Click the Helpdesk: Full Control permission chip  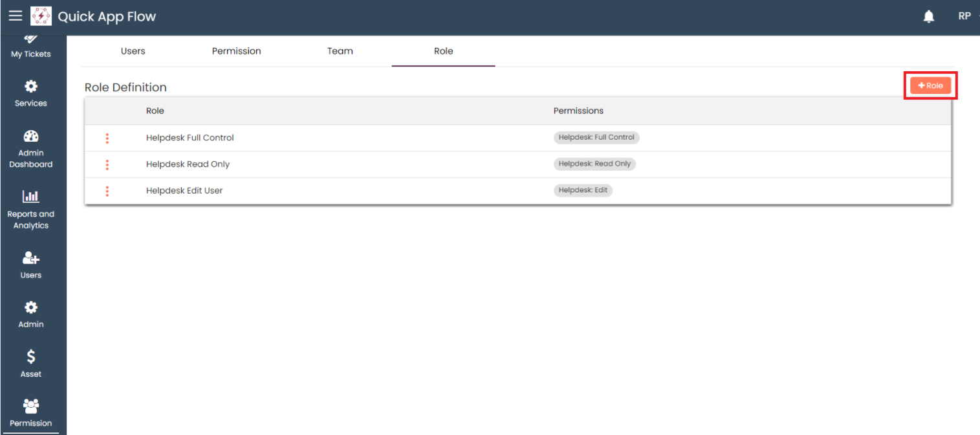(x=596, y=137)
